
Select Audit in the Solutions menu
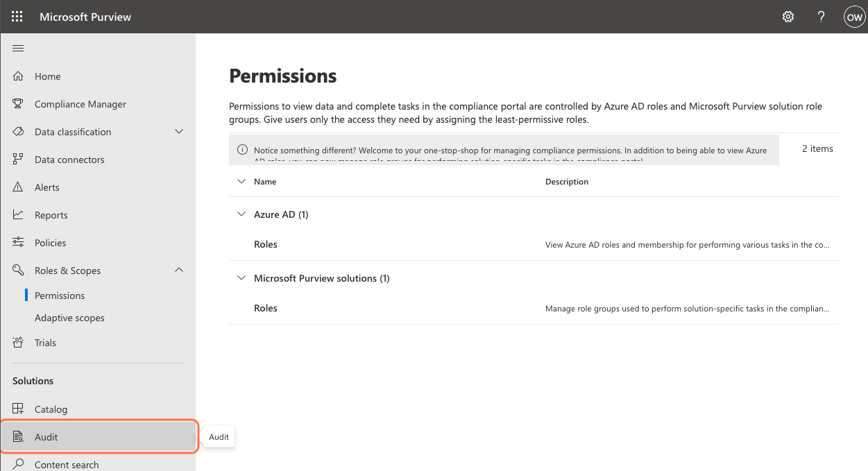[46, 437]
